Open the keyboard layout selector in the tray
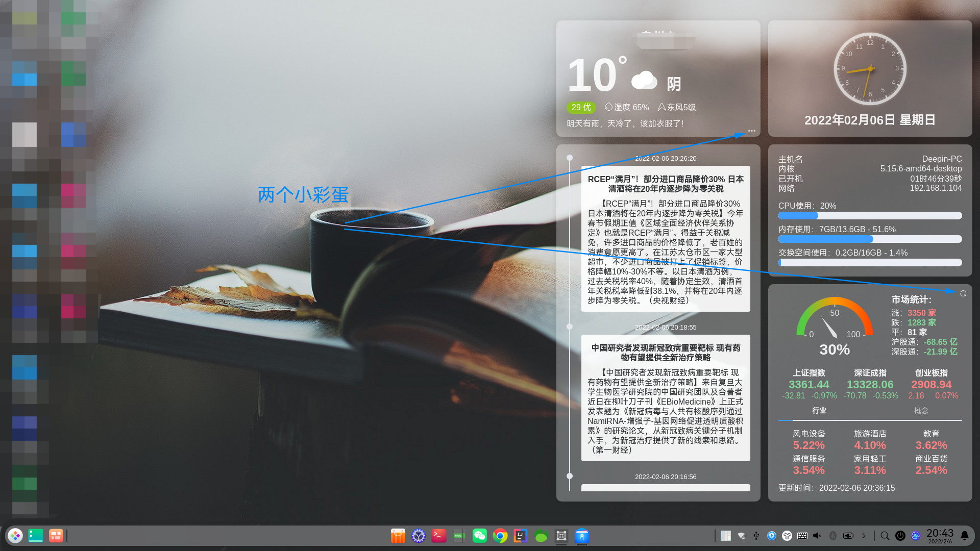Viewport: 980px width, 551px height. (802, 536)
